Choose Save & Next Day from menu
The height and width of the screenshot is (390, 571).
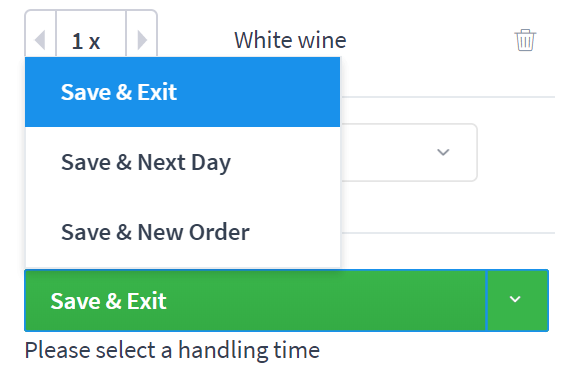coord(182,162)
